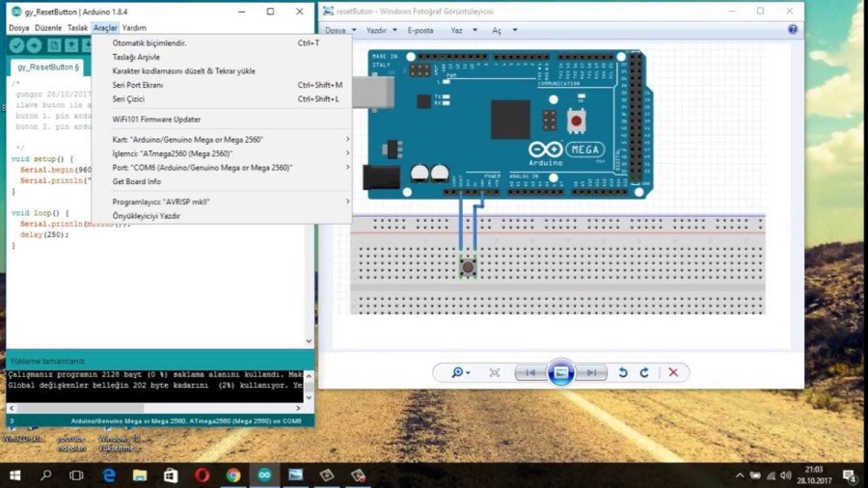The width and height of the screenshot is (868, 488).
Task: Open taskbar search magnifier
Action: 46,475
